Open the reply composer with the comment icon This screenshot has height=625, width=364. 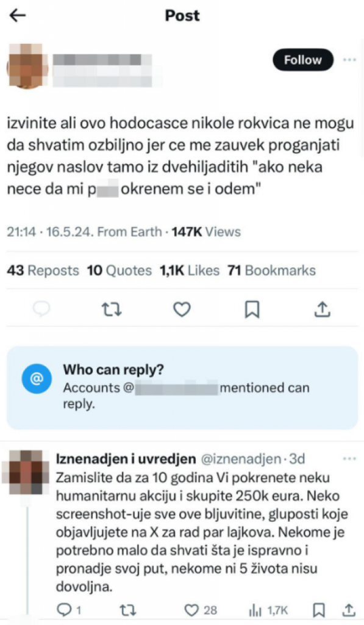[41, 309]
